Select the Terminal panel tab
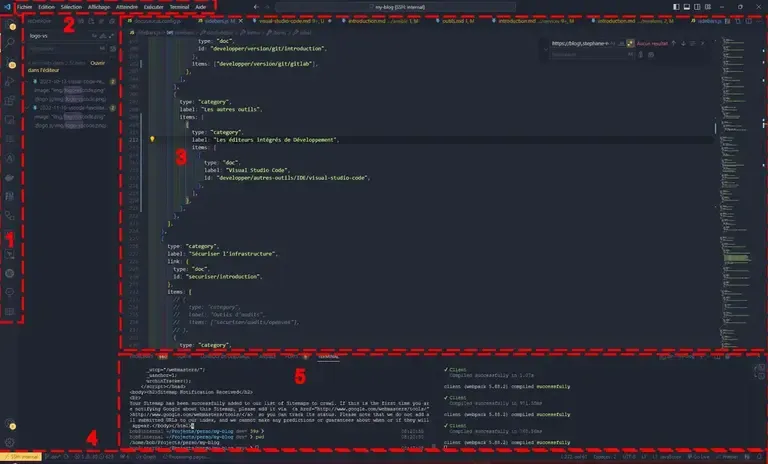This screenshot has width=768, height=464. pyautogui.click(x=328, y=357)
